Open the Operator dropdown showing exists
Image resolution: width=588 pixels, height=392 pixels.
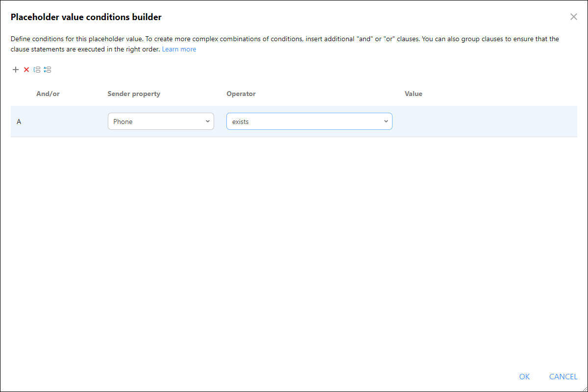309,122
